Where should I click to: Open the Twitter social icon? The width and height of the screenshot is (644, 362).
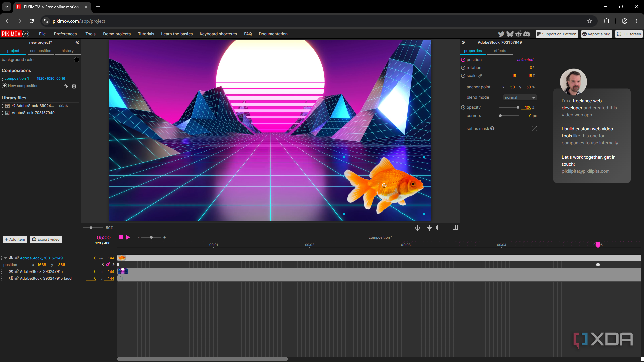501,34
